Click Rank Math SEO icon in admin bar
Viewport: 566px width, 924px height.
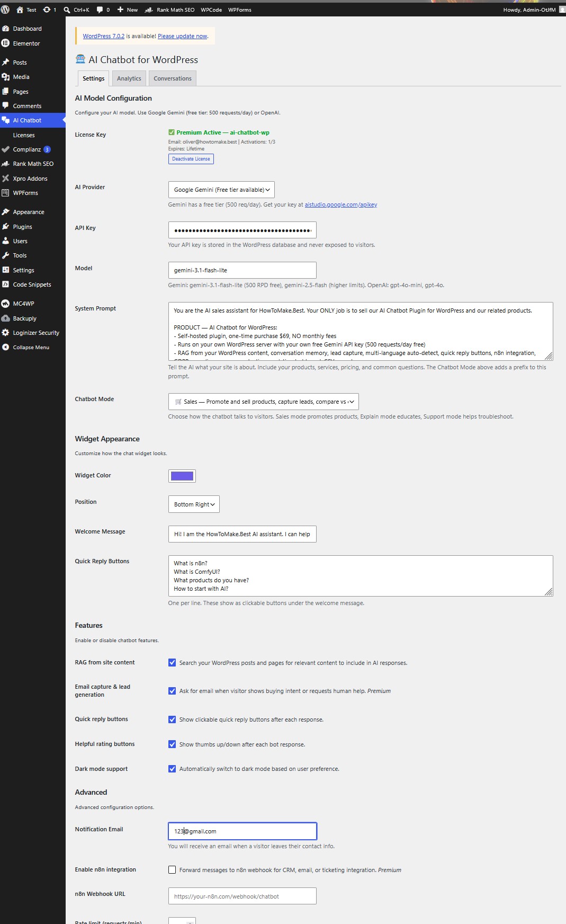click(149, 10)
